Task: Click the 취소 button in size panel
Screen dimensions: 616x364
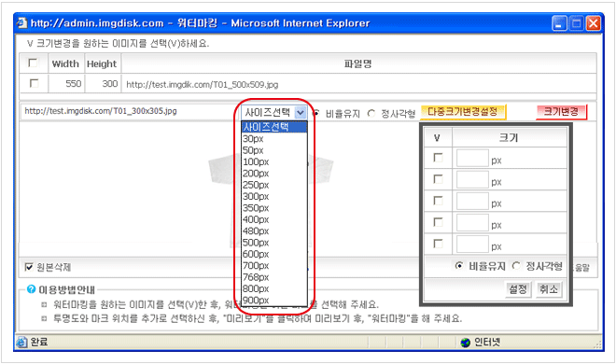Action: 549,289
